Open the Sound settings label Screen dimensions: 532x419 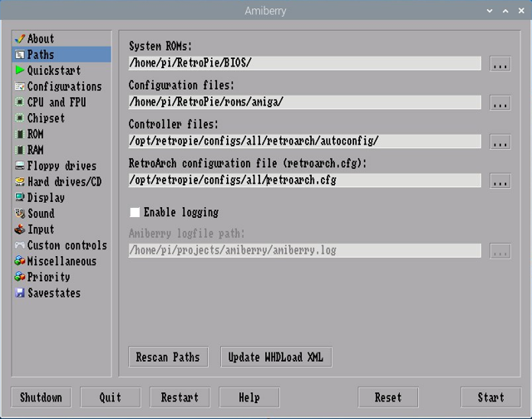point(41,214)
